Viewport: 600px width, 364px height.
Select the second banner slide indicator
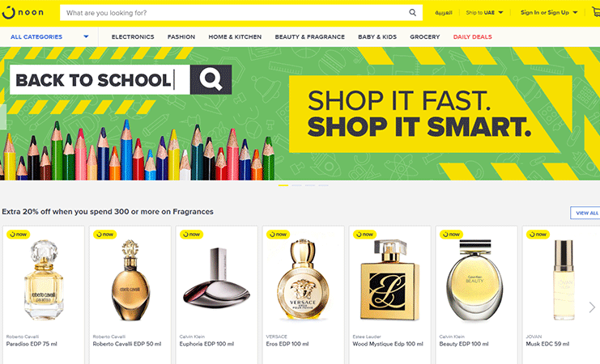pos(296,185)
